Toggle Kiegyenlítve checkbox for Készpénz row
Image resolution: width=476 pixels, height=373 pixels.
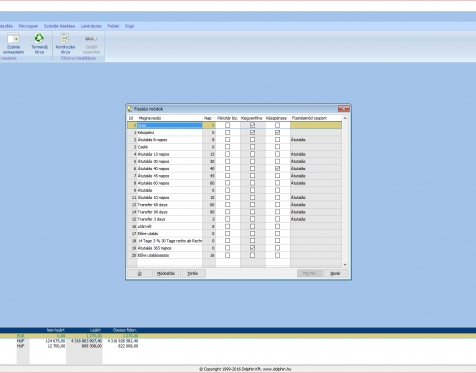[252, 133]
